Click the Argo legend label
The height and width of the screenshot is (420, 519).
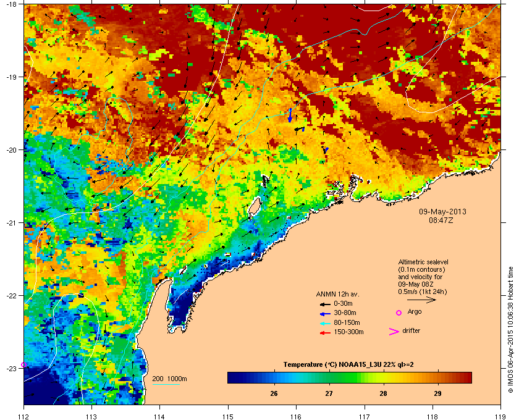click(415, 312)
